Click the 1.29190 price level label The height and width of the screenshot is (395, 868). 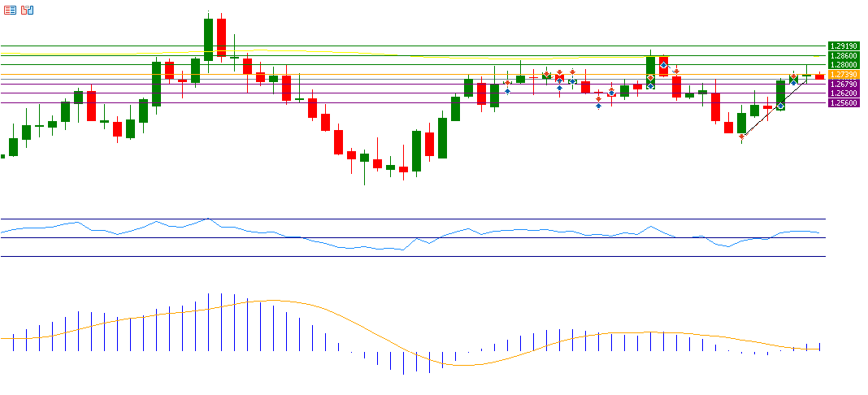tap(841, 46)
